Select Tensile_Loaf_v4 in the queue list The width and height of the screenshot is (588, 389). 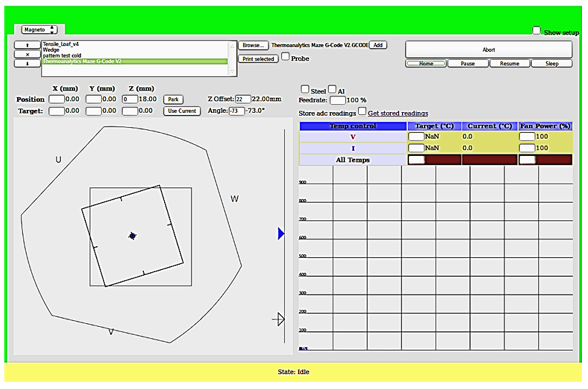pos(61,44)
